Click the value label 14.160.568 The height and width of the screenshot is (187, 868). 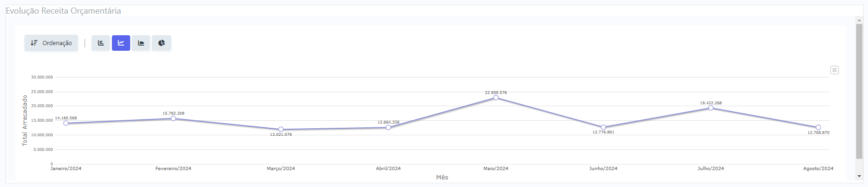point(66,118)
